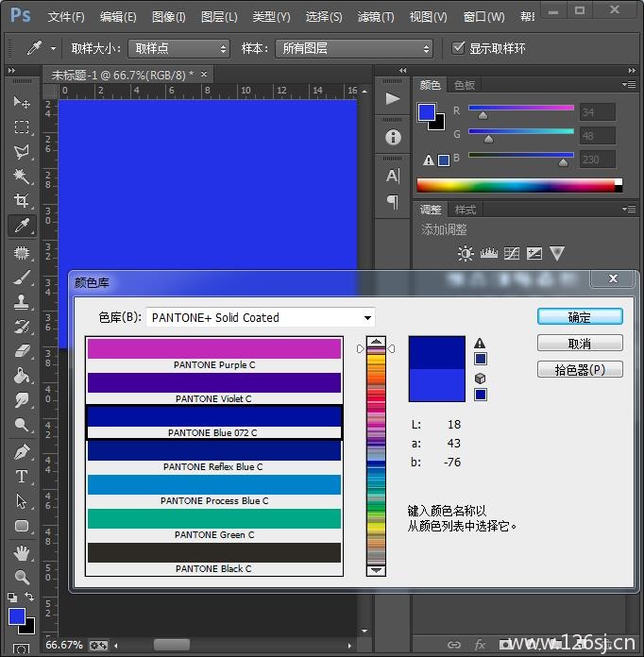Select the Path Selection tool
This screenshot has height=657, width=644.
coord(22,501)
